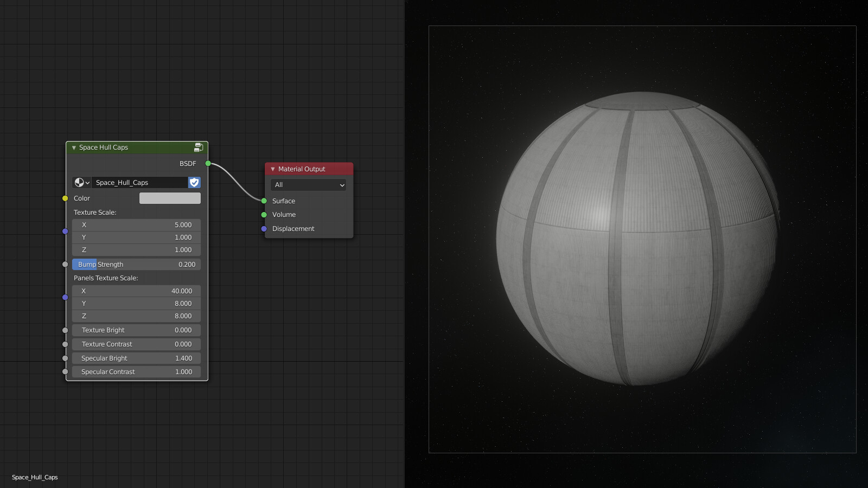Click the Panels Texture Scale X value
The image size is (868, 488).
pyautogui.click(x=136, y=291)
